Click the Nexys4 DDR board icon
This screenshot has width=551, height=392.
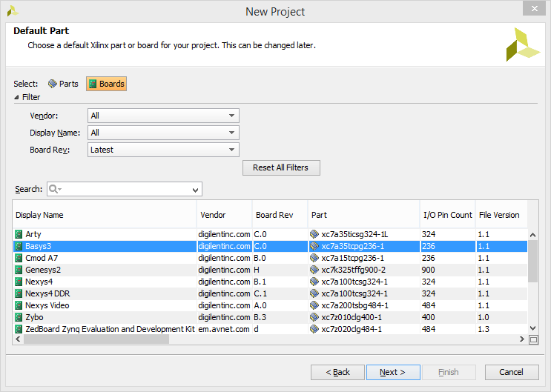pyautogui.click(x=19, y=293)
